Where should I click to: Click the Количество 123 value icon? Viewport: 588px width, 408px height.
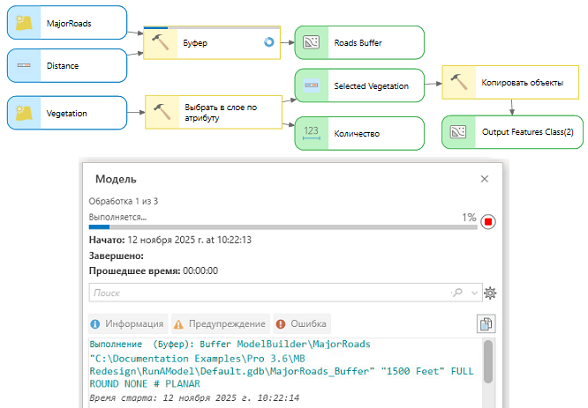[311, 133]
